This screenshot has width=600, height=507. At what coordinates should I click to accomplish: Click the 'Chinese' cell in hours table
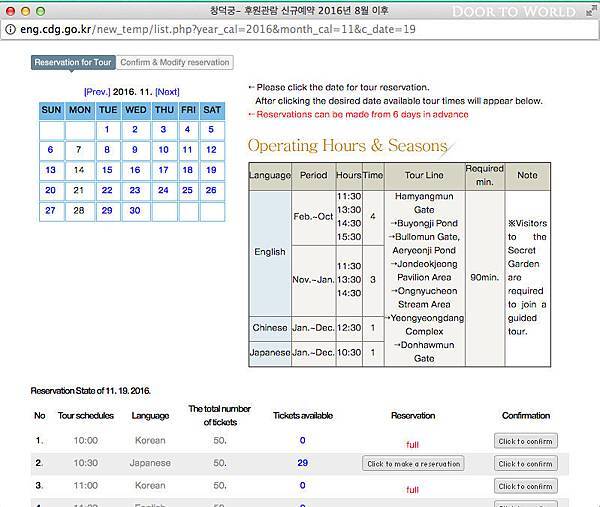tap(270, 328)
